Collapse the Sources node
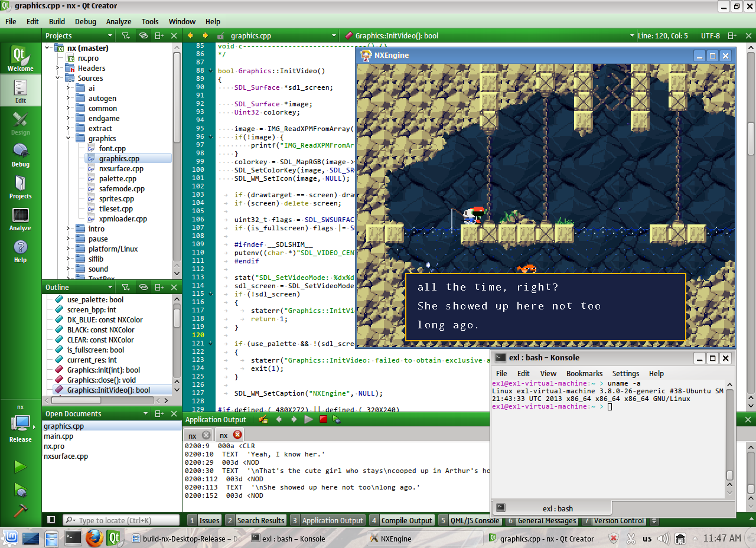Screen dimensions: 756x548 click(58, 78)
